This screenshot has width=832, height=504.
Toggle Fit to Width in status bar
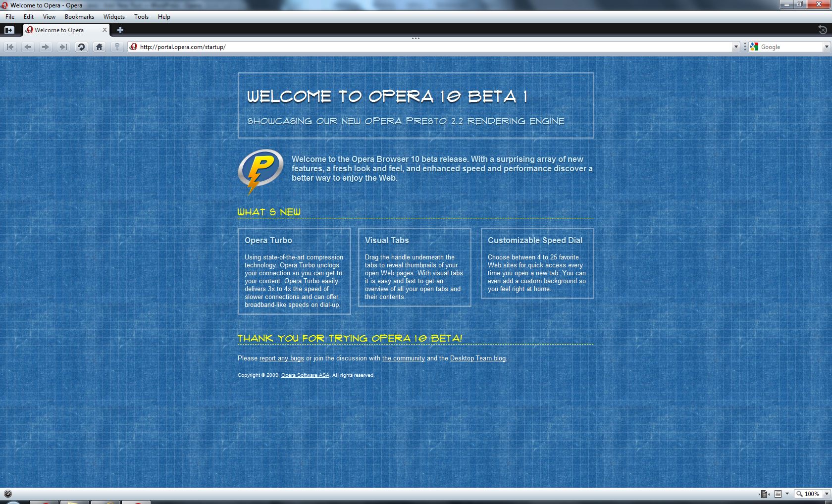764,494
